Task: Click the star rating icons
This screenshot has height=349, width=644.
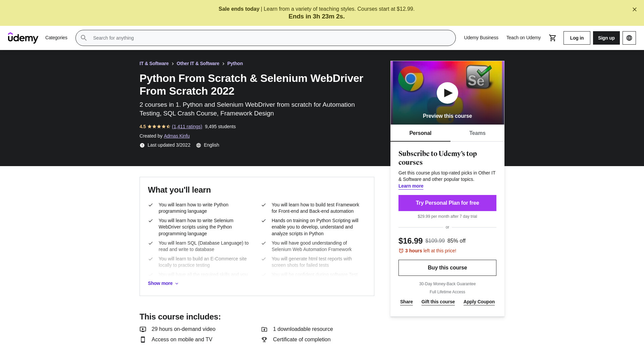Action: tap(159, 127)
